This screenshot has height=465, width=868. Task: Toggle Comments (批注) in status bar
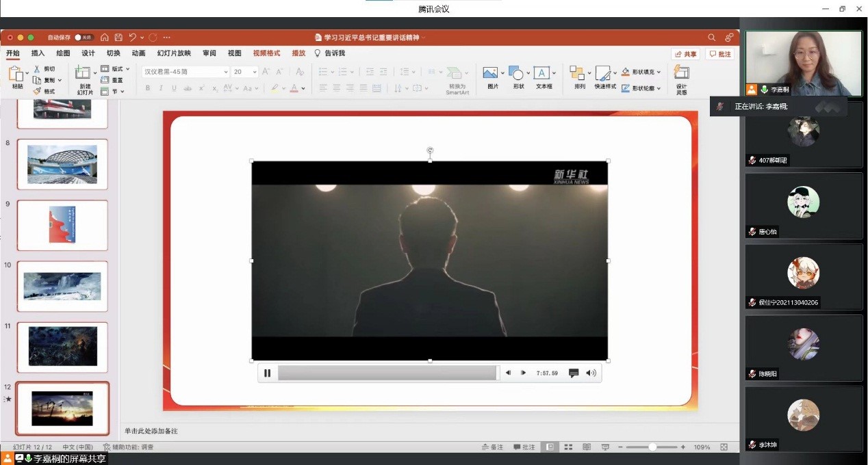pos(524,447)
